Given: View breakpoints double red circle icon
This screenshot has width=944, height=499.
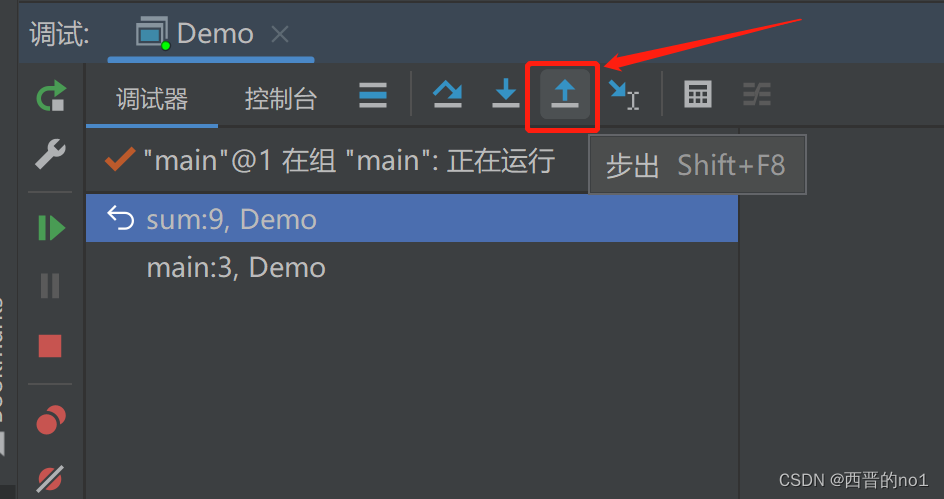Looking at the screenshot, I should tap(51, 420).
